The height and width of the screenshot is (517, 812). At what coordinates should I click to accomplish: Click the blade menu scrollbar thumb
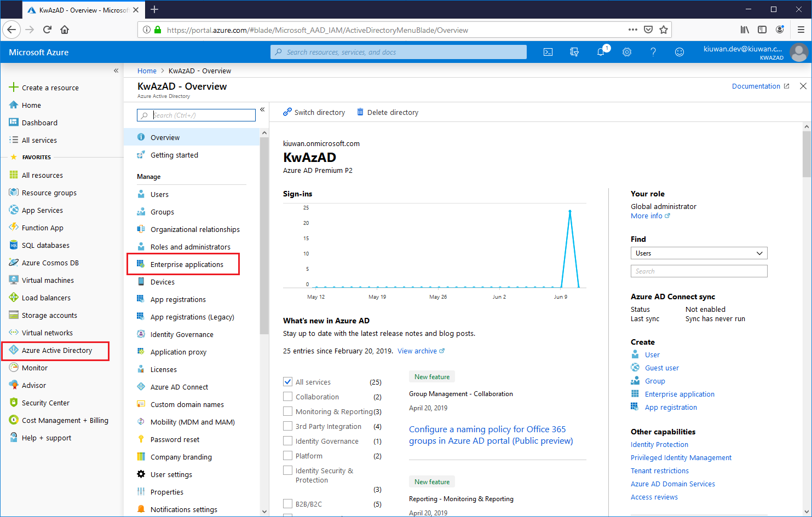(x=264, y=235)
